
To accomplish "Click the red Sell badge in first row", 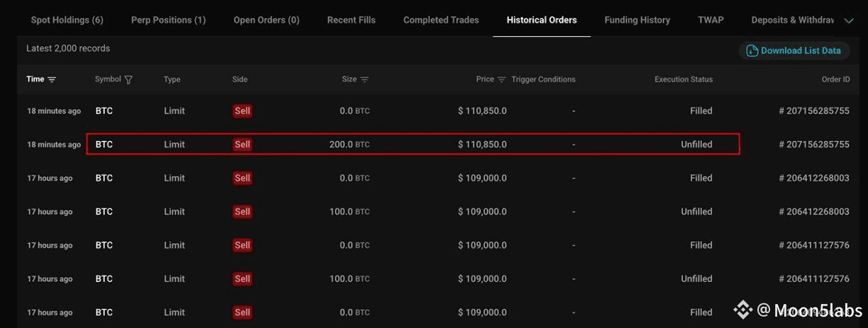I will (243, 111).
